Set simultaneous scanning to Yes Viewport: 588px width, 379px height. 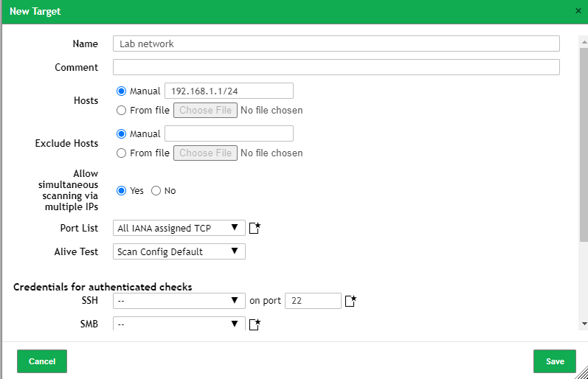[122, 190]
